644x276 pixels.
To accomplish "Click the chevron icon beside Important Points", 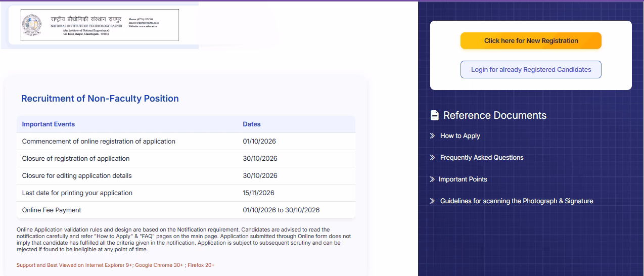I will click(x=432, y=179).
